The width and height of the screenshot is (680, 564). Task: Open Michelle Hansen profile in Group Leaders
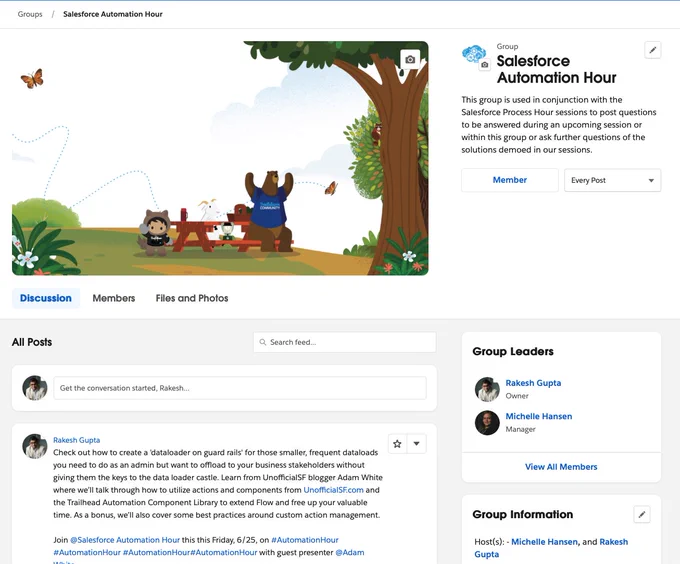(x=539, y=416)
